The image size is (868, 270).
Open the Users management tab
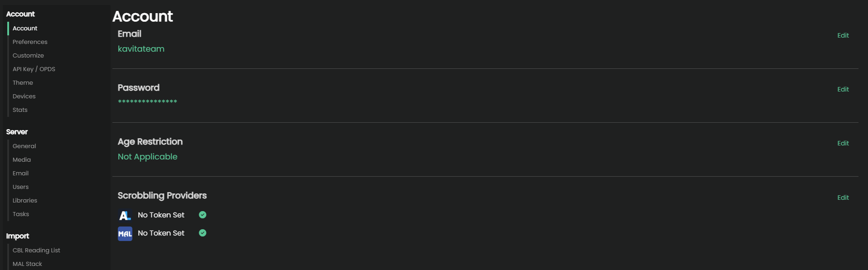tap(20, 187)
